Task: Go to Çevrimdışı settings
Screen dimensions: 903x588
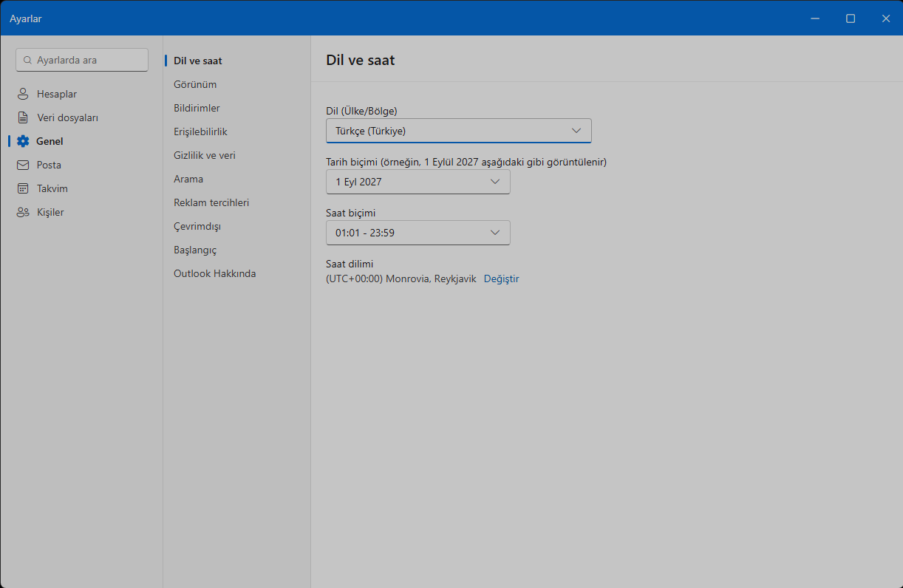Action: [x=197, y=226]
